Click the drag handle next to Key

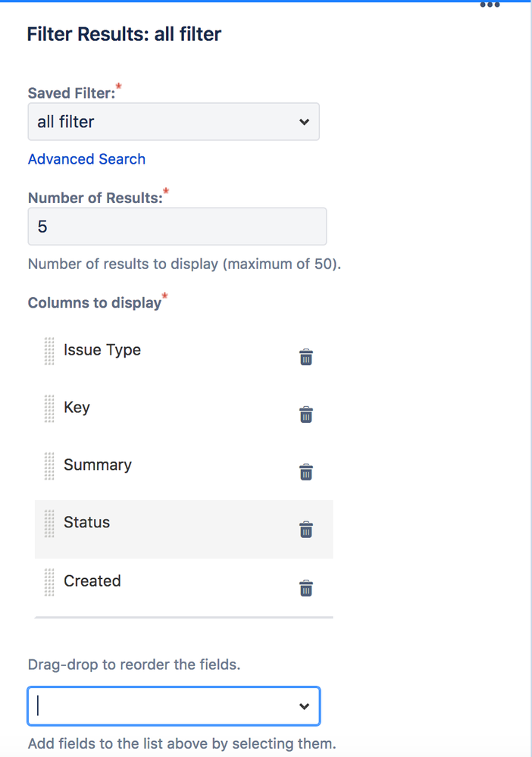click(49, 408)
